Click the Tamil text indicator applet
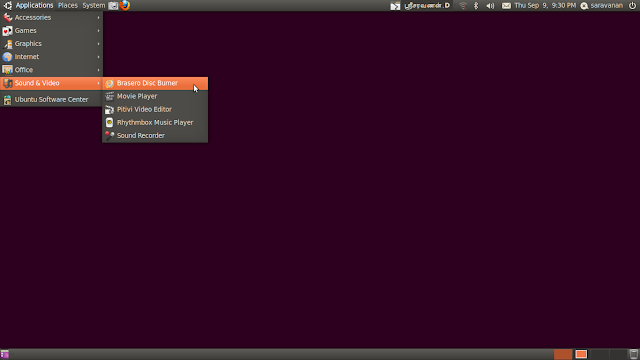This screenshot has width=640, height=360. 427,5
